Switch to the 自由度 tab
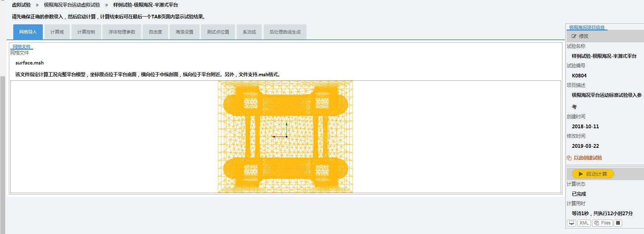 tap(155, 32)
